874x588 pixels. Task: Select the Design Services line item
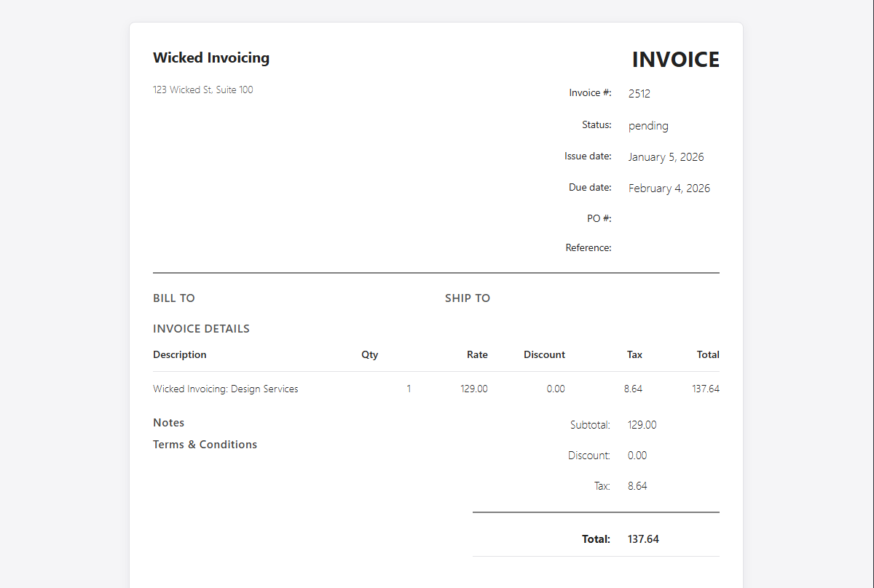(225, 389)
